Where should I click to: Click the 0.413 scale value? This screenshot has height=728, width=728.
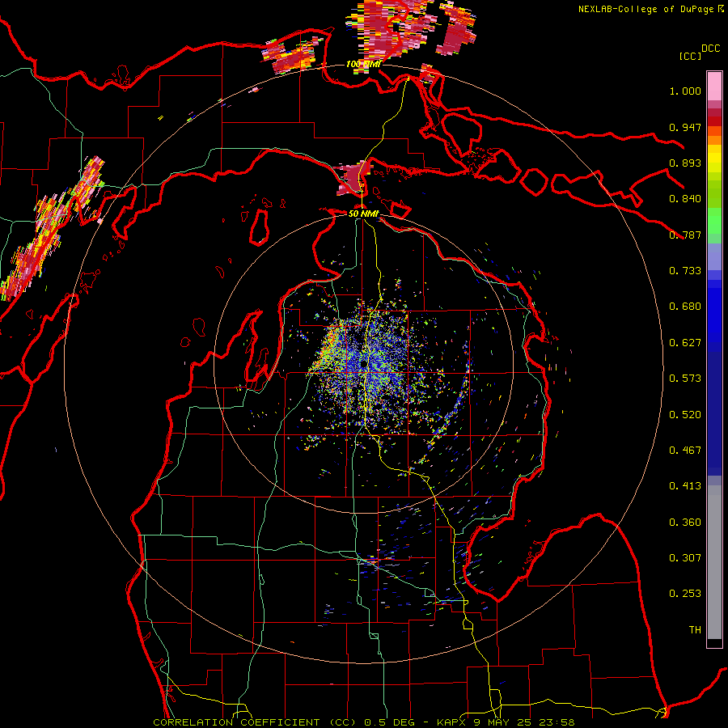click(x=685, y=486)
